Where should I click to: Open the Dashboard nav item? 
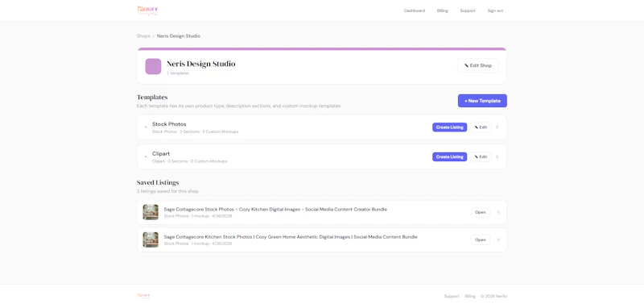pos(415,10)
